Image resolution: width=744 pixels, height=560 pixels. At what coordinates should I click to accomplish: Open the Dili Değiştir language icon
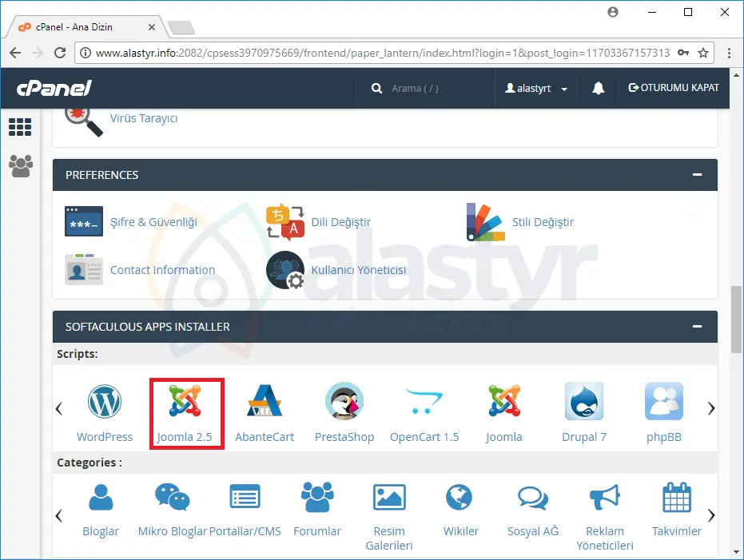pos(284,222)
